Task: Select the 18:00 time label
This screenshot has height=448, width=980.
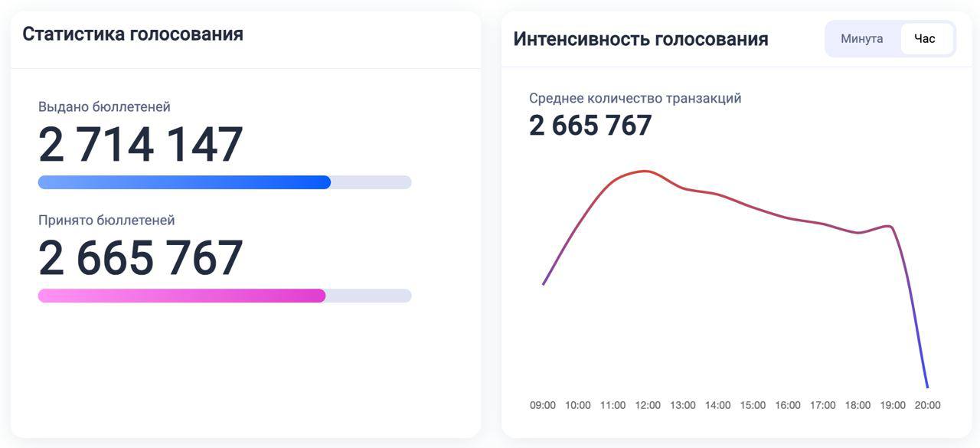Action: 857,405
